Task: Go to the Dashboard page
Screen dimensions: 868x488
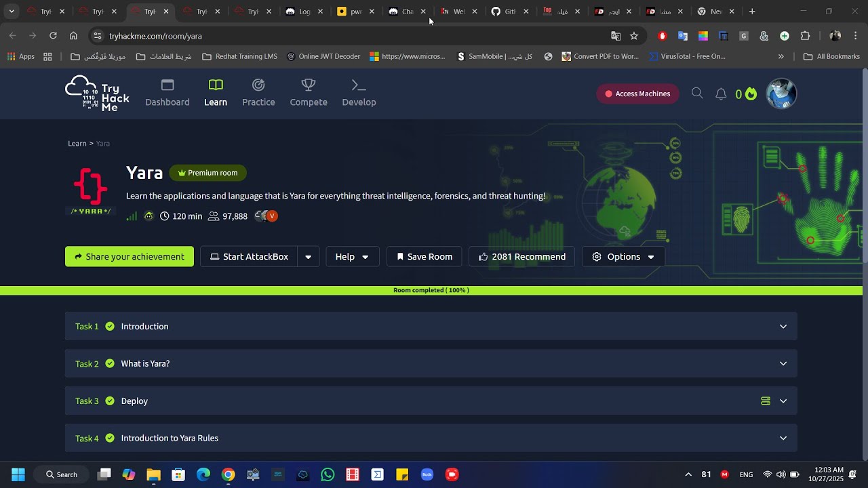Action: (167, 94)
